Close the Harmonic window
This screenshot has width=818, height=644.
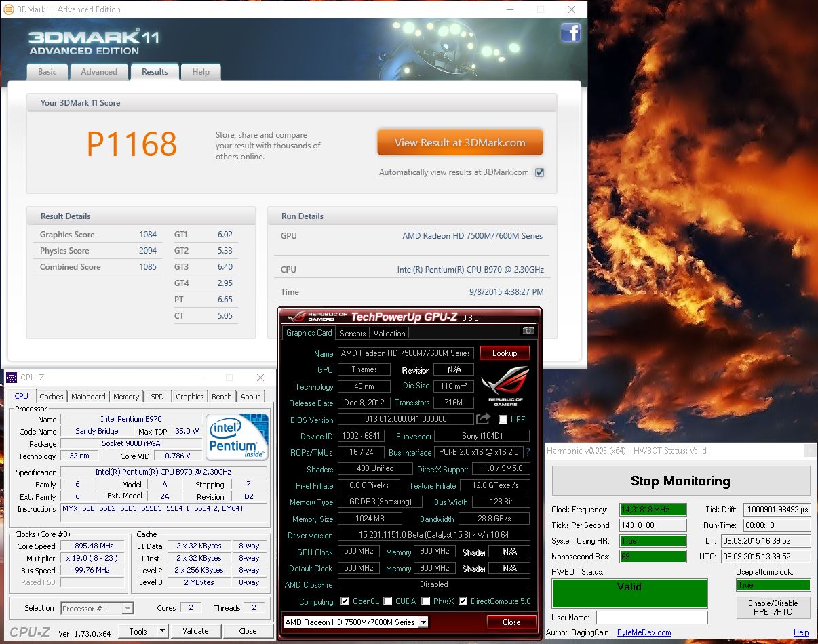[809, 451]
